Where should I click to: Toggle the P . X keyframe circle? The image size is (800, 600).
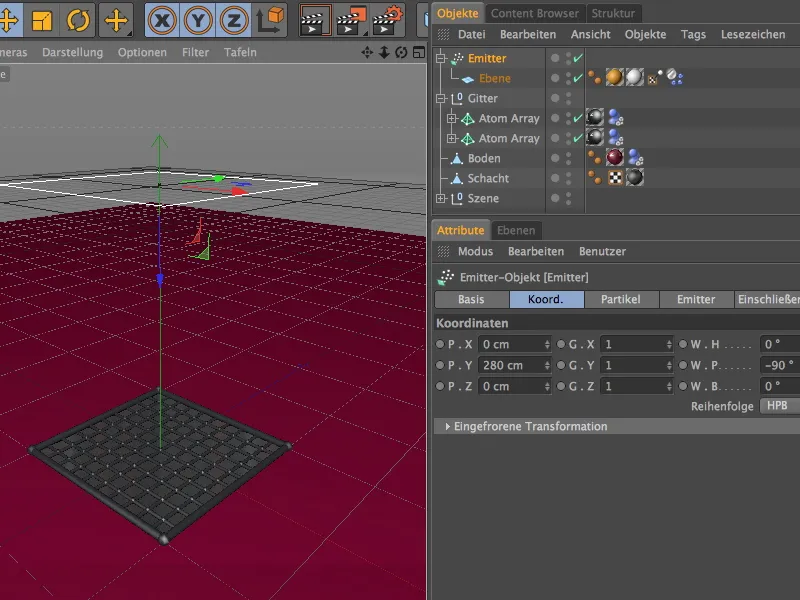click(x=440, y=344)
